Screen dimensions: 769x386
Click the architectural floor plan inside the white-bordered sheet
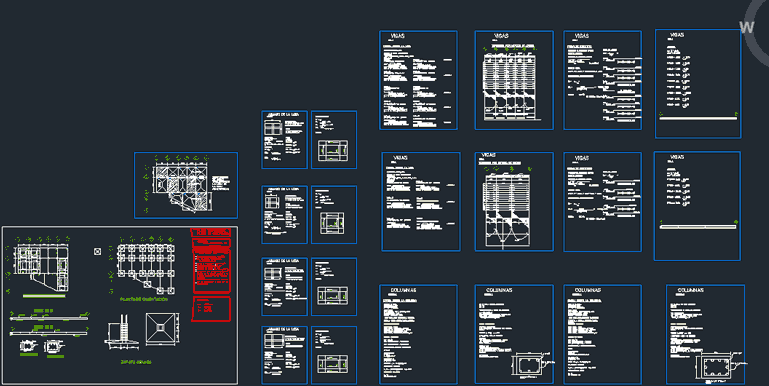click(x=42, y=267)
